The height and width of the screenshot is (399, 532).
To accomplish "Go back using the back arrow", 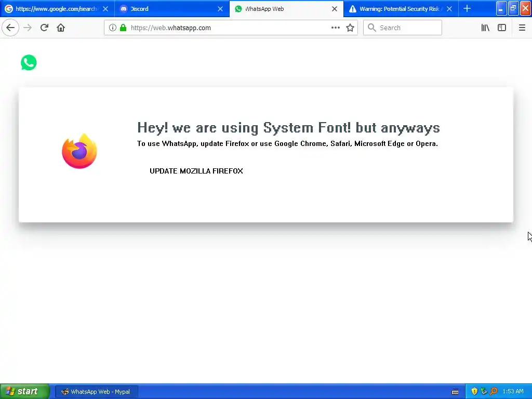I will click(x=10, y=28).
